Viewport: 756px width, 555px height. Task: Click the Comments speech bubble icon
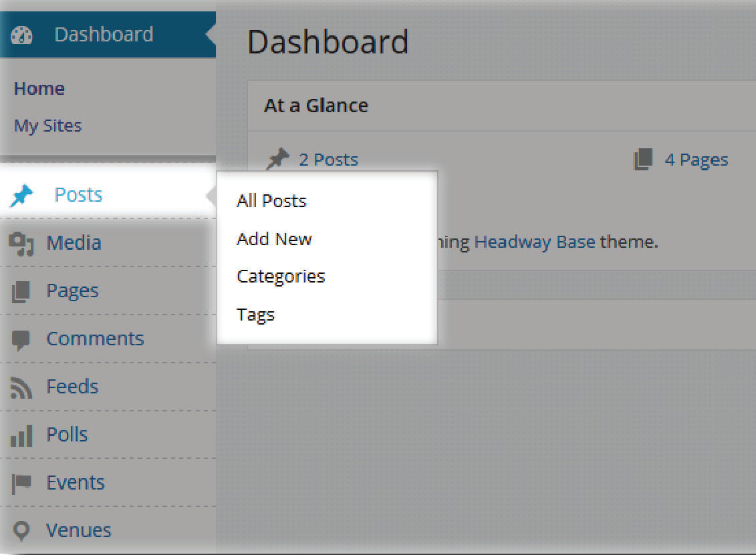(x=21, y=340)
